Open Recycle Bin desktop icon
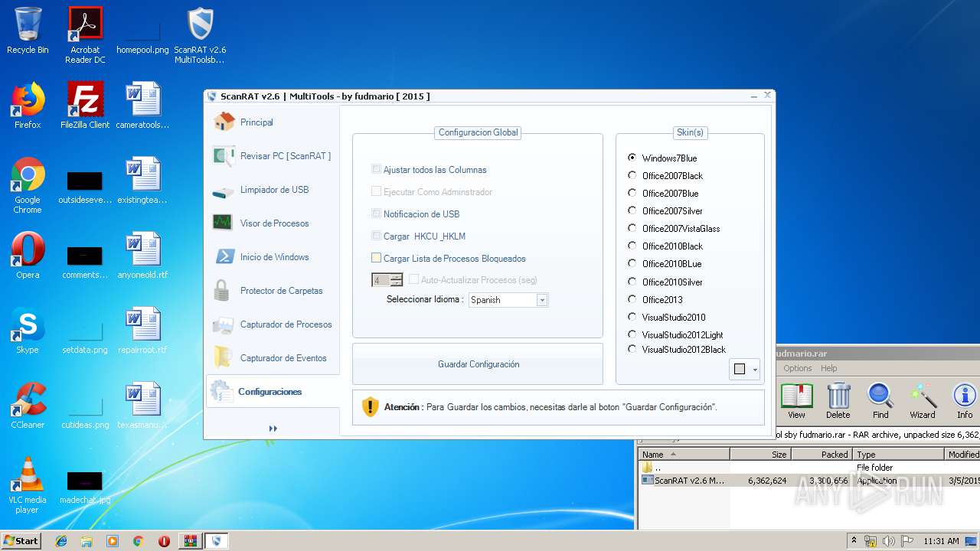 click(x=28, y=31)
